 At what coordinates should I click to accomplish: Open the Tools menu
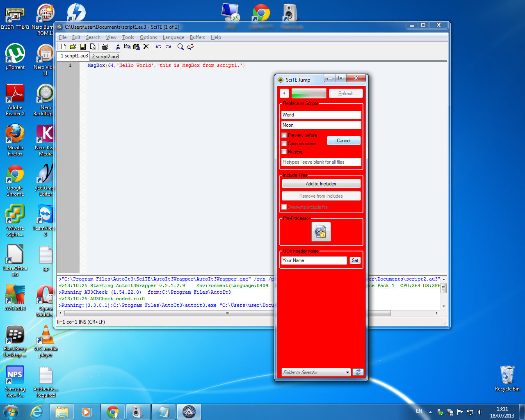[128, 37]
